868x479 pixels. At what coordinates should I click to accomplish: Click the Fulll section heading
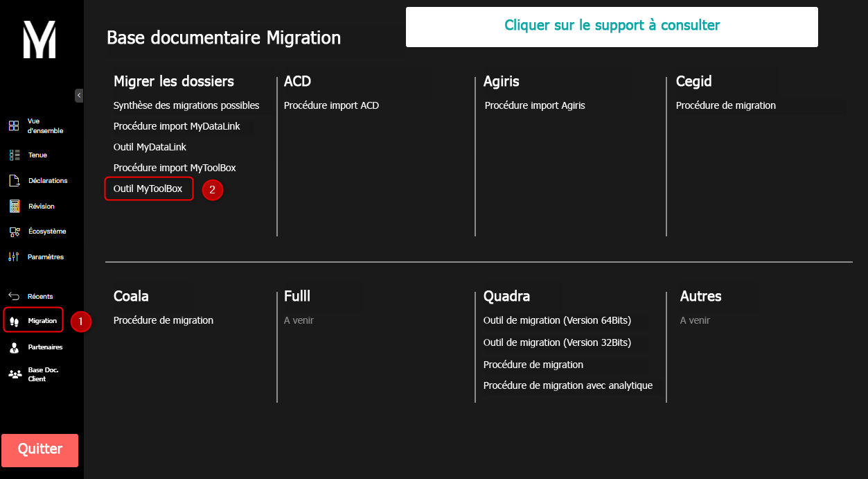(297, 296)
